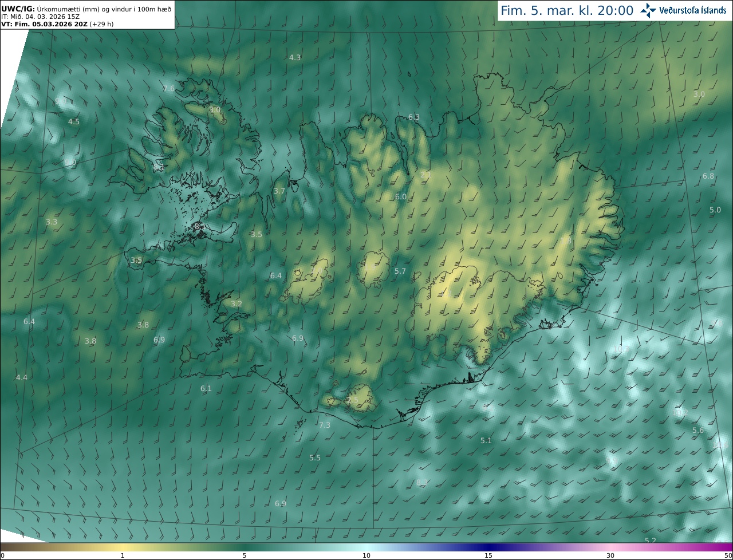Click the 3.2 value on the map
The height and width of the screenshot is (560, 733).
[x=237, y=303]
